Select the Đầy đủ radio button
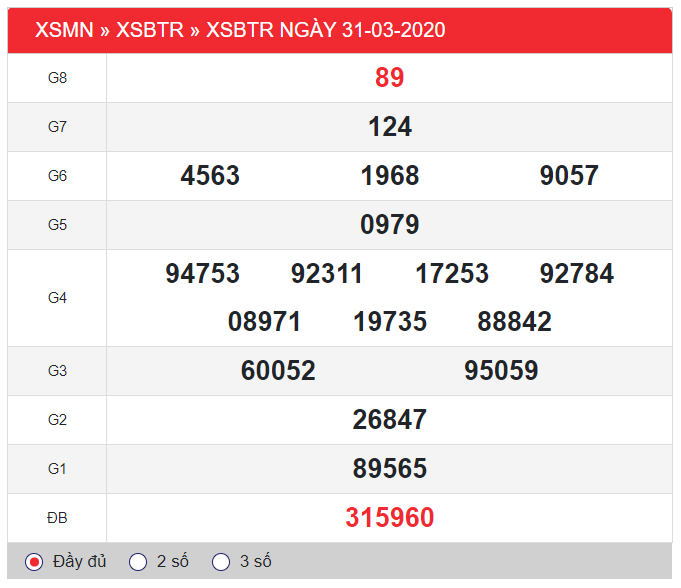Image resolution: width=681 pixels, height=588 pixels. 35,562
